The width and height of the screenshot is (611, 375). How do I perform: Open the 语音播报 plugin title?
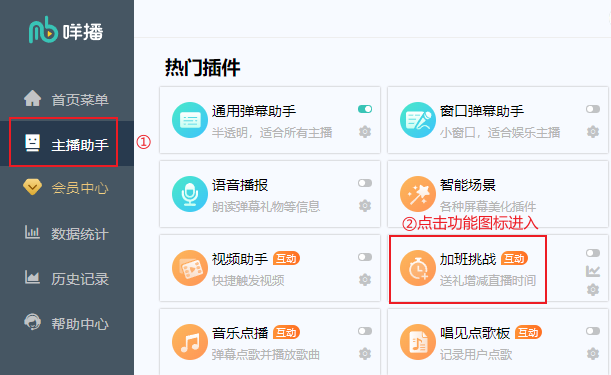(x=240, y=185)
